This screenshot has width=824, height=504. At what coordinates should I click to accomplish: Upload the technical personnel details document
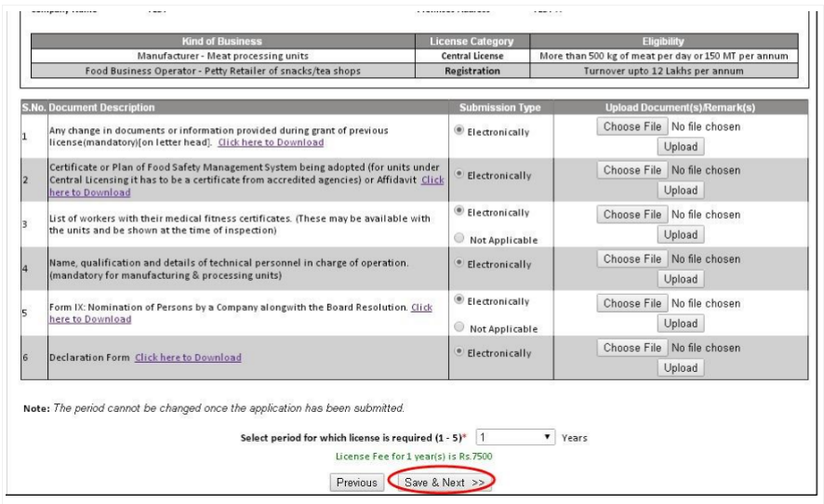click(680, 279)
